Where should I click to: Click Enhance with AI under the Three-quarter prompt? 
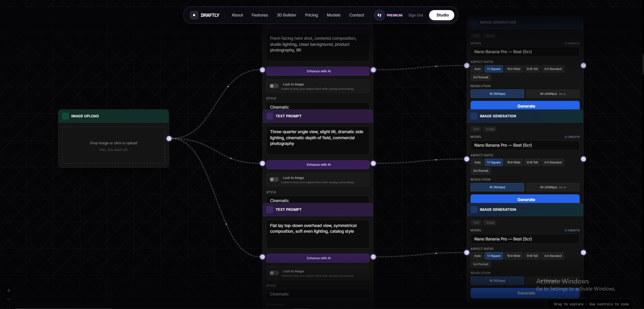pyautogui.click(x=318, y=165)
